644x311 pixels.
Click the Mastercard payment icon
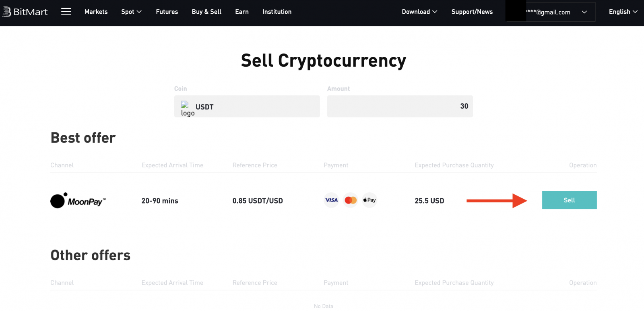click(350, 200)
